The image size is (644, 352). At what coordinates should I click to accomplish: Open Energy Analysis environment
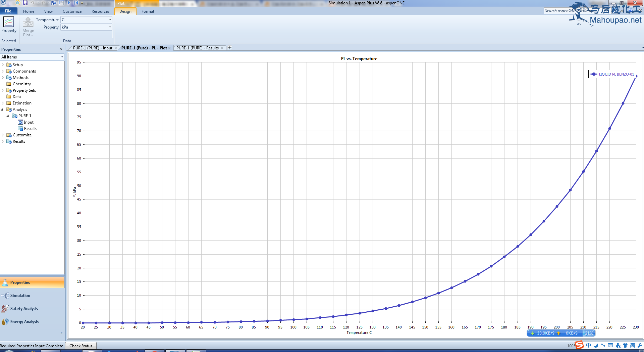pos(32,322)
